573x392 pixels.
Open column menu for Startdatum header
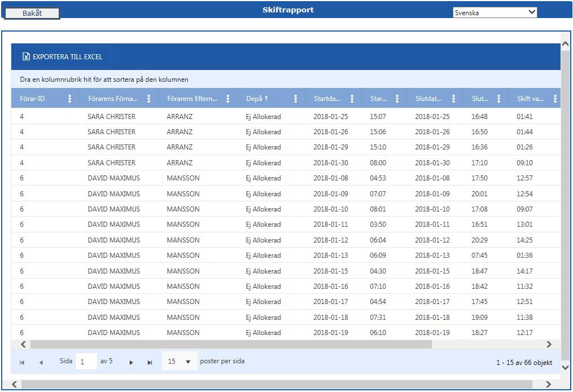point(352,99)
